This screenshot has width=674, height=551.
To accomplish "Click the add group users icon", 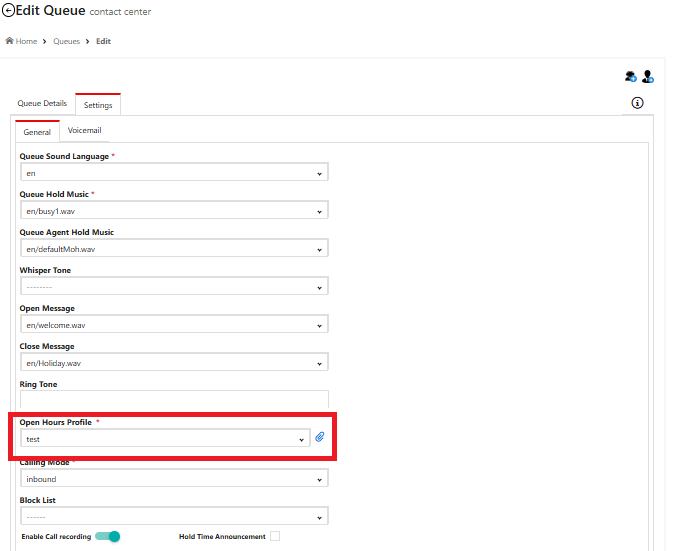I will pyautogui.click(x=631, y=77).
